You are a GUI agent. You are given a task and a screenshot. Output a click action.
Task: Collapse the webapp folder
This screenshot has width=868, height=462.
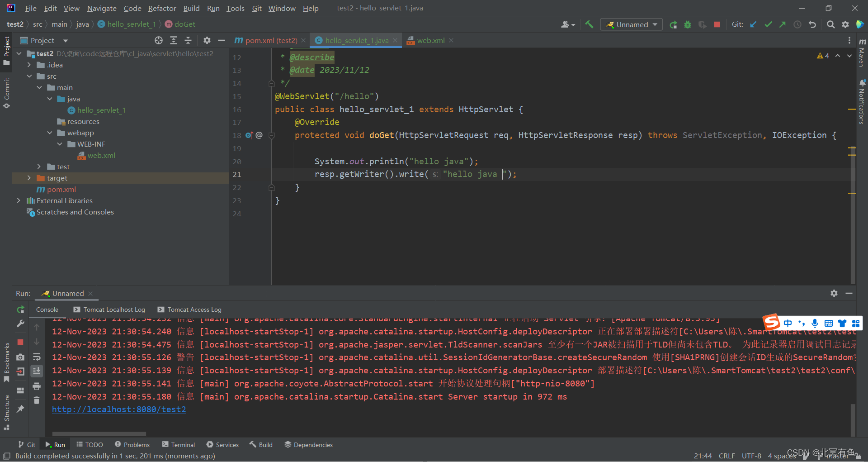[x=49, y=133]
